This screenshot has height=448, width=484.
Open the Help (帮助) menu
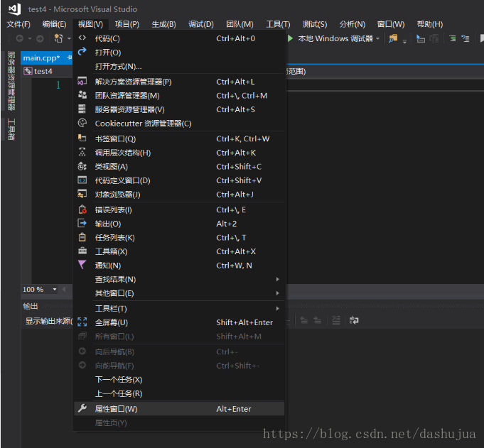[x=430, y=24]
